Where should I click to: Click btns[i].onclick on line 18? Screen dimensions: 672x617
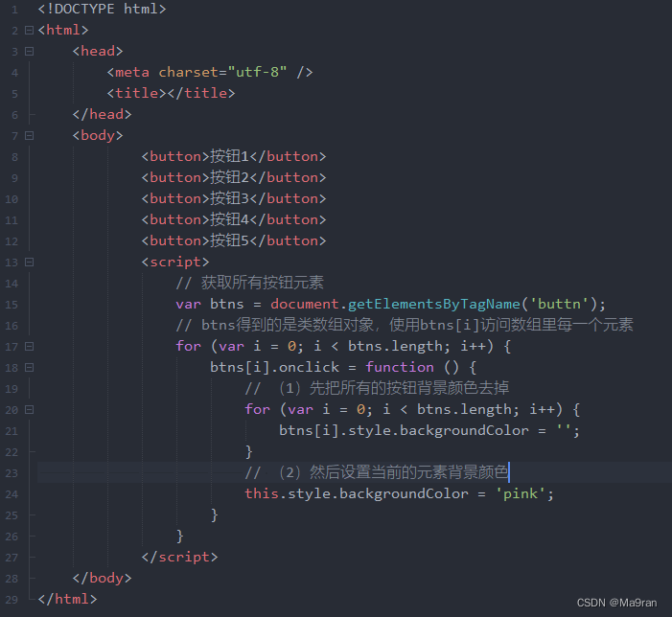coord(274,367)
